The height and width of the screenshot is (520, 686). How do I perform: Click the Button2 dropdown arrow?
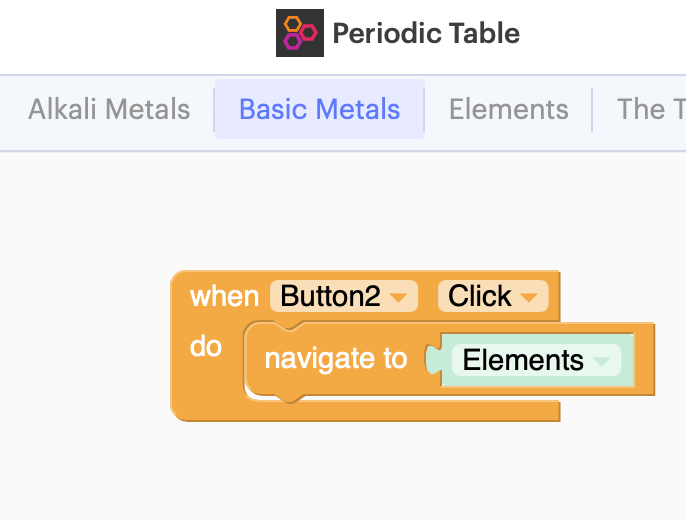pyautogui.click(x=401, y=297)
